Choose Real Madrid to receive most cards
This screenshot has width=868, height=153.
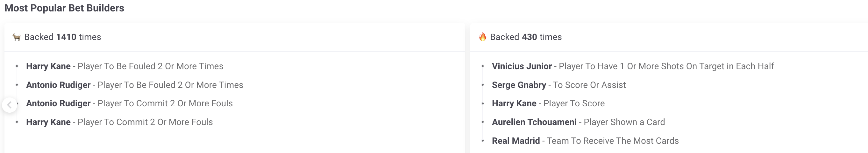(x=585, y=141)
